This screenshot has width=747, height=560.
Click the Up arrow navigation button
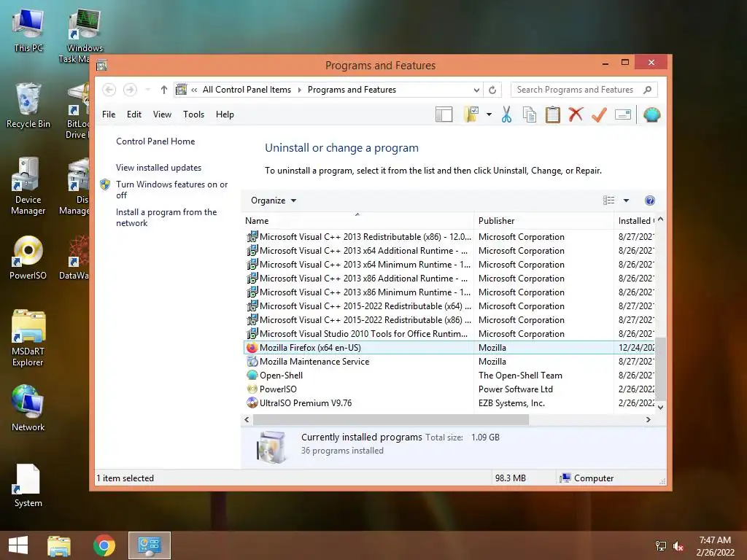[x=164, y=90]
